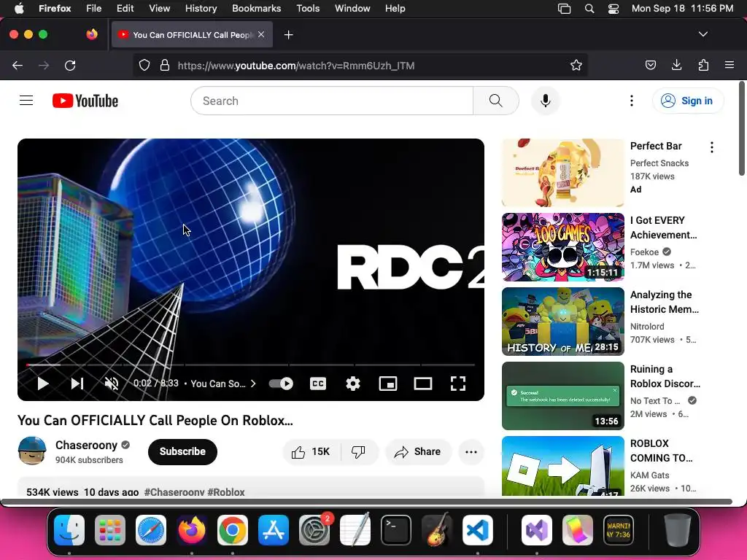Click the search magnifier button
Screen dimensions: 747x560
[x=496, y=101]
